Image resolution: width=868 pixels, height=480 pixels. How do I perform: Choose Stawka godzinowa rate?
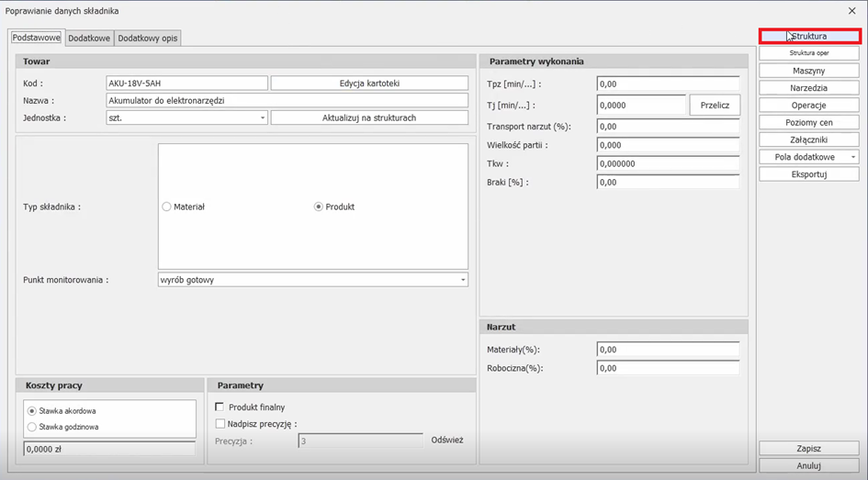point(33,427)
